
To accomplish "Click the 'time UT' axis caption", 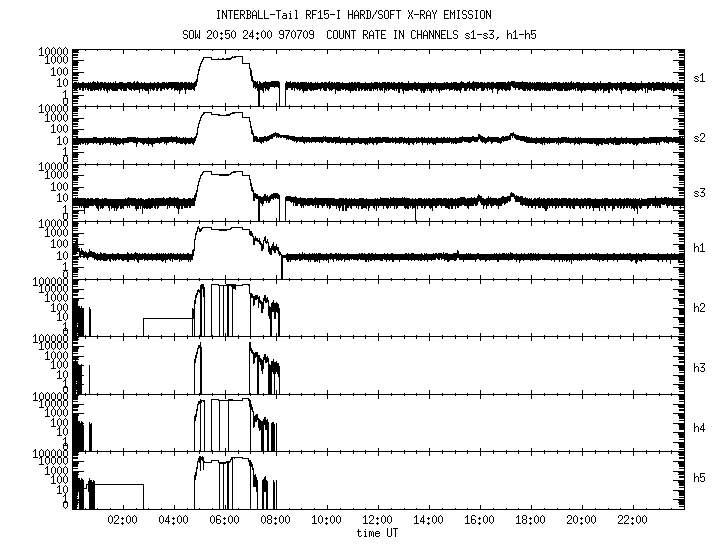I will (377, 534).
